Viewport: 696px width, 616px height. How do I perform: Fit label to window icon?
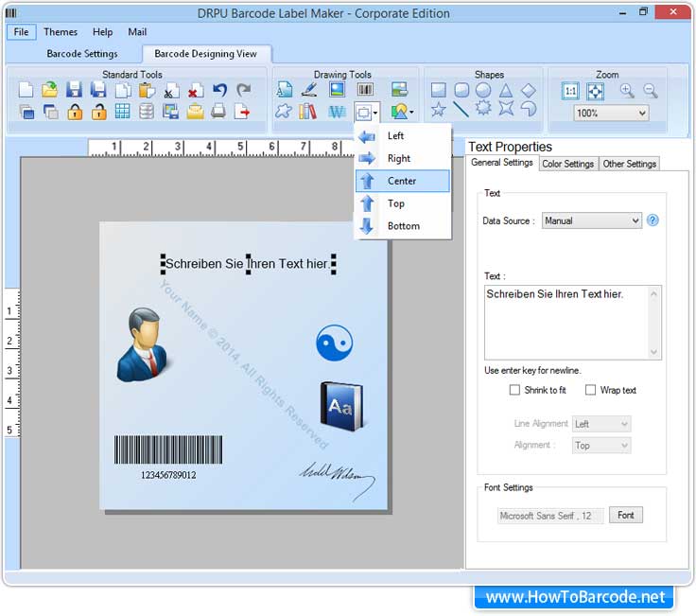click(x=595, y=91)
